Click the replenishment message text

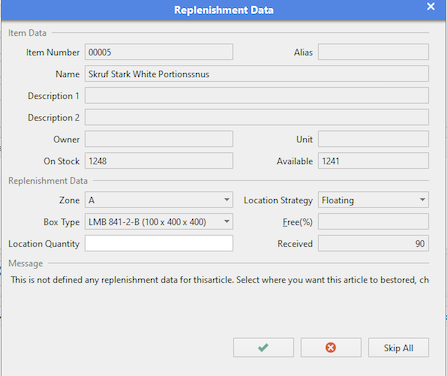click(x=220, y=280)
